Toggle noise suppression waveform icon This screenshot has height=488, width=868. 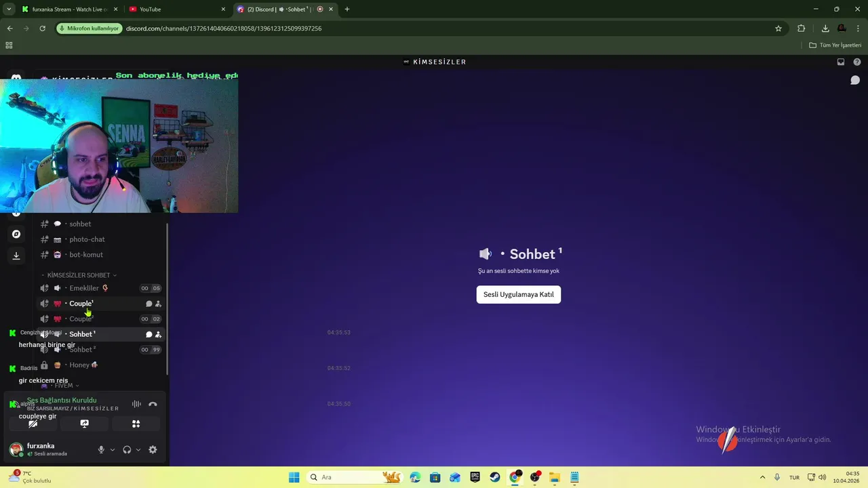tap(136, 404)
